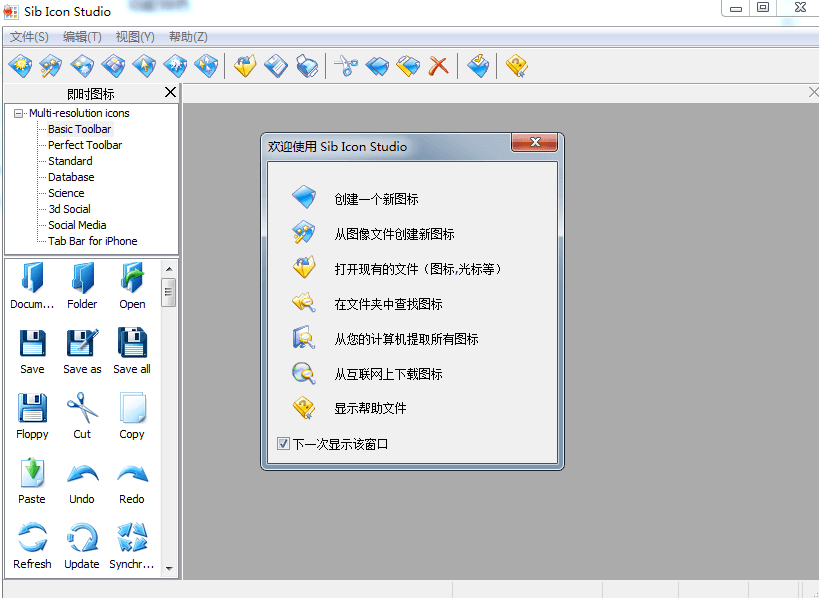The image size is (819, 598).
Task: Click the open file folder toolbar icon
Action: click(245, 66)
